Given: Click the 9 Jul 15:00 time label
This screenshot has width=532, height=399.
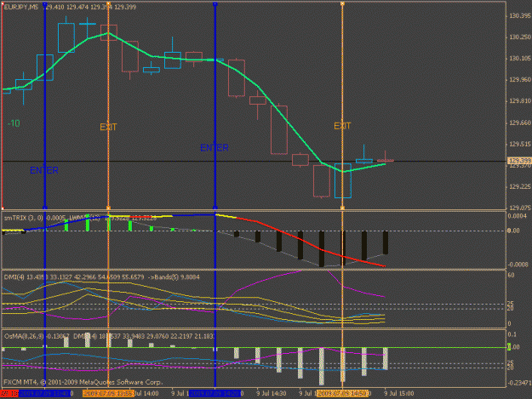Looking at the screenshot, I should click(x=398, y=393).
